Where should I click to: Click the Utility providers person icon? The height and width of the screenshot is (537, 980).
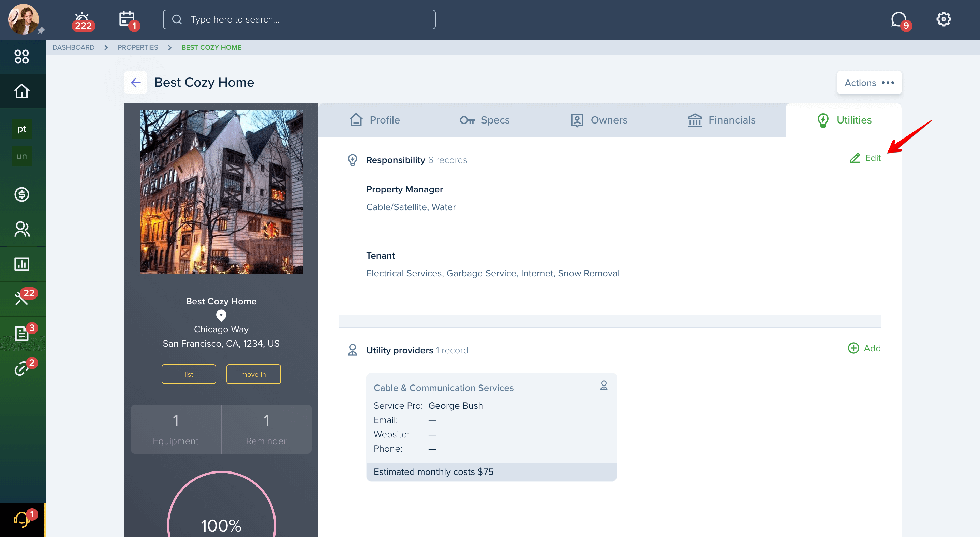pos(353,350)
